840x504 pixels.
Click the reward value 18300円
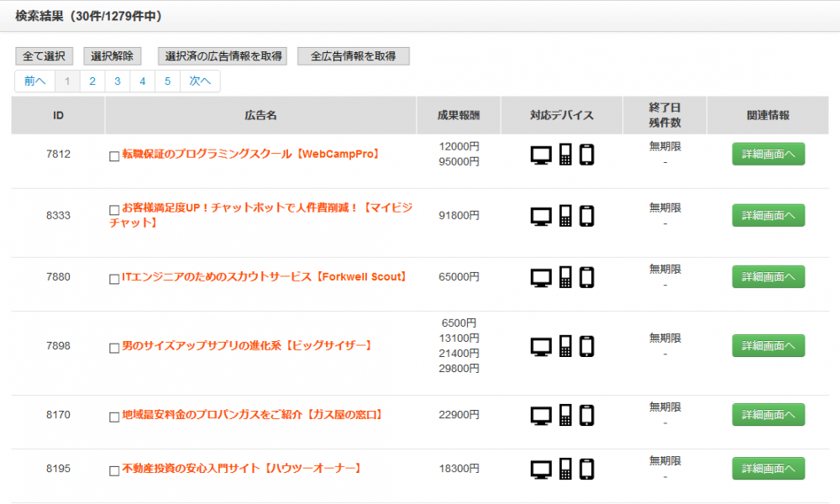(459, 469)
